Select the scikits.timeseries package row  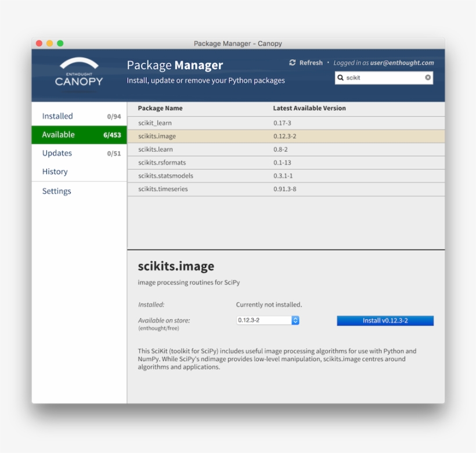tap(286, 189)
